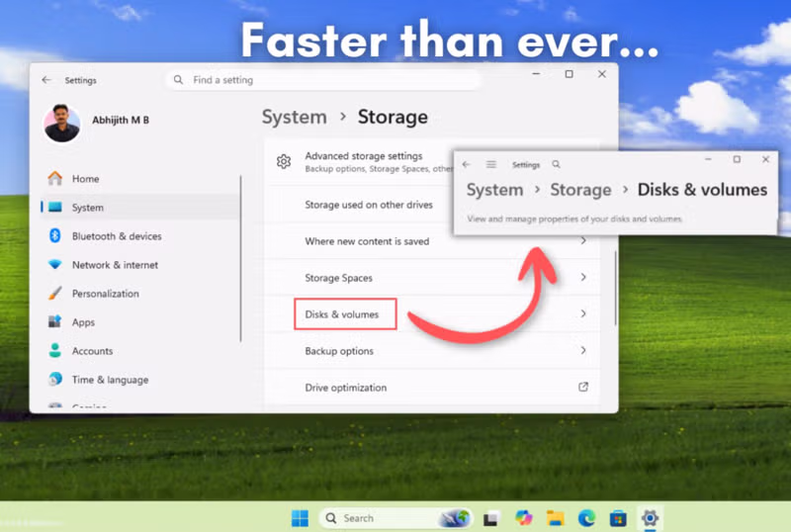Open the Apps settings category

pyautogui.click(x=83, y=322)
